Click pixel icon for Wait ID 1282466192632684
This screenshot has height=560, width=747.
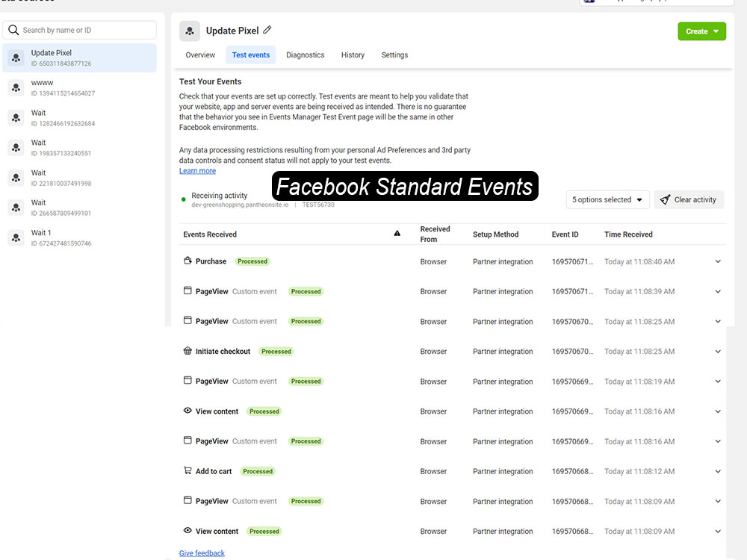16,118
